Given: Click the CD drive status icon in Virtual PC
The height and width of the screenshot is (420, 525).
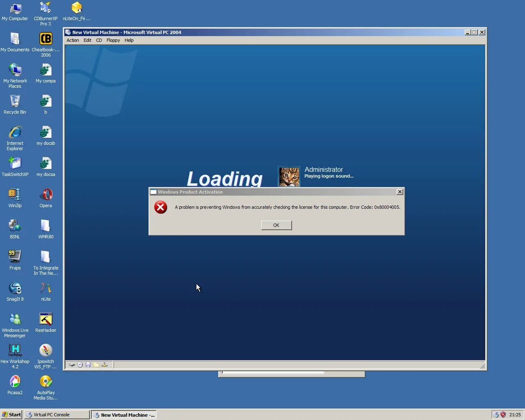Looking at the screenshot, I should pyautogui.click(x=80, y=365).
